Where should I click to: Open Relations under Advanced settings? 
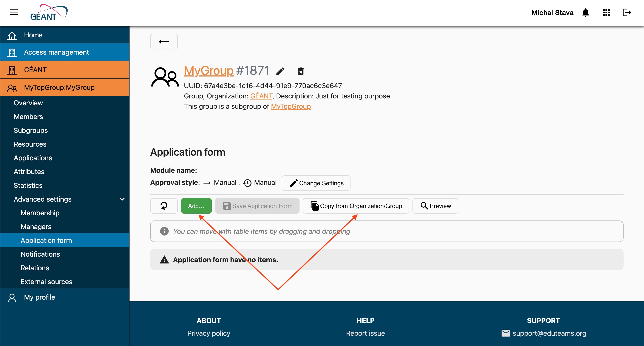[35, 268]
